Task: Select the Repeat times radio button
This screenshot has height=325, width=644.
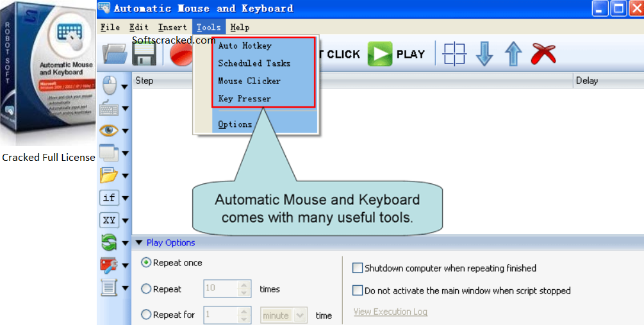Action: click(146, 289)
